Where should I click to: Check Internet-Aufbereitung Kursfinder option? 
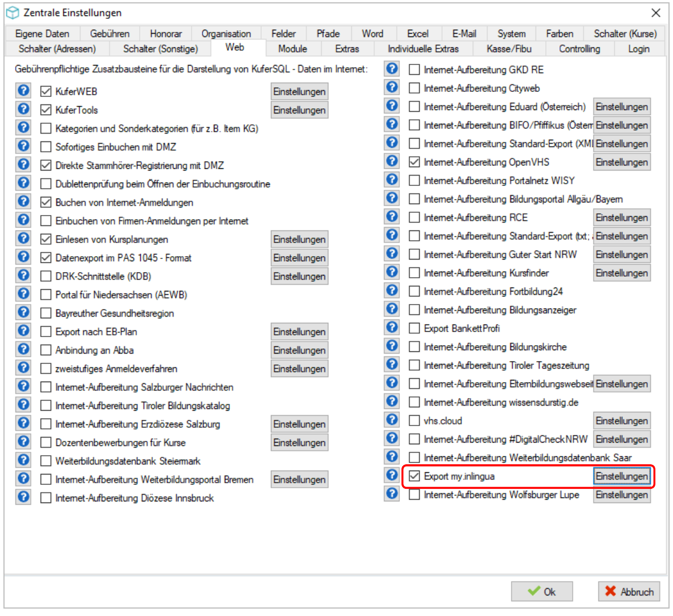coord(414,273)
